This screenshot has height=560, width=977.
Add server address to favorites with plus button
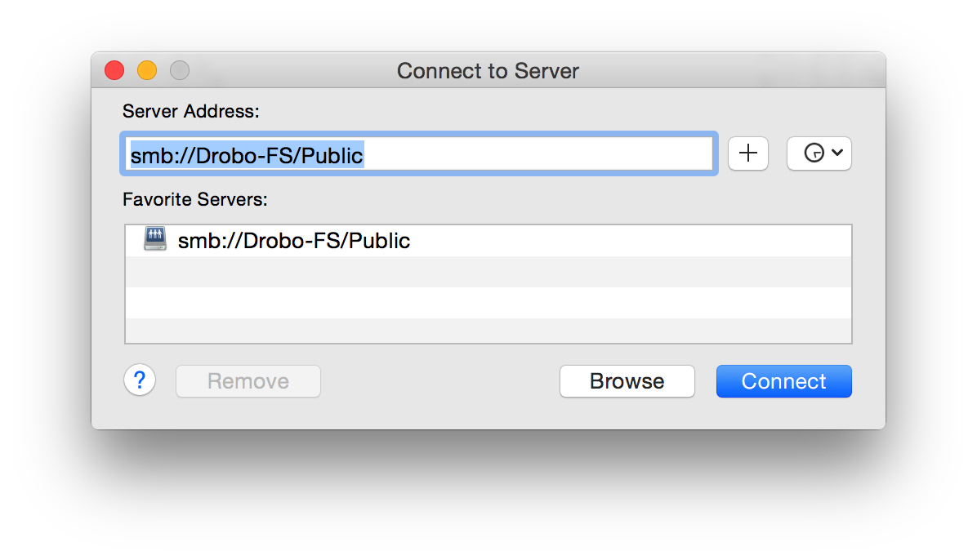click(x=747, y=153)
